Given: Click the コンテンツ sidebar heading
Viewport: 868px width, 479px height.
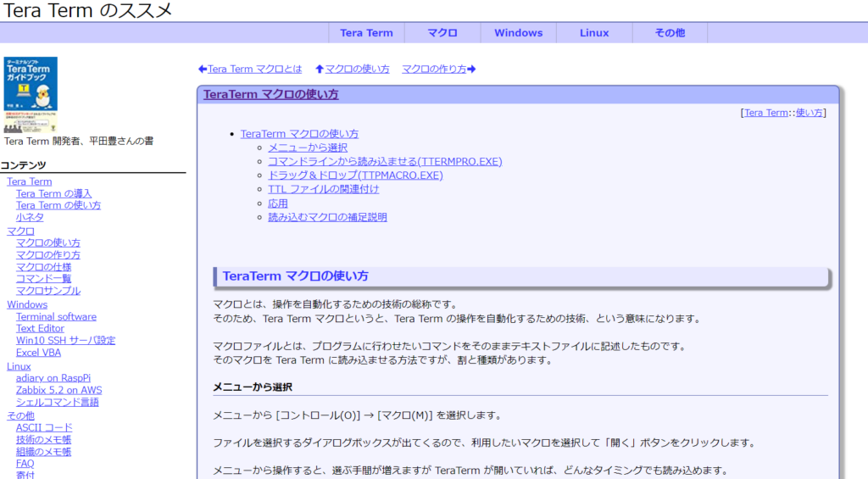Looking at the screenshot, I should tap(23, 165).
